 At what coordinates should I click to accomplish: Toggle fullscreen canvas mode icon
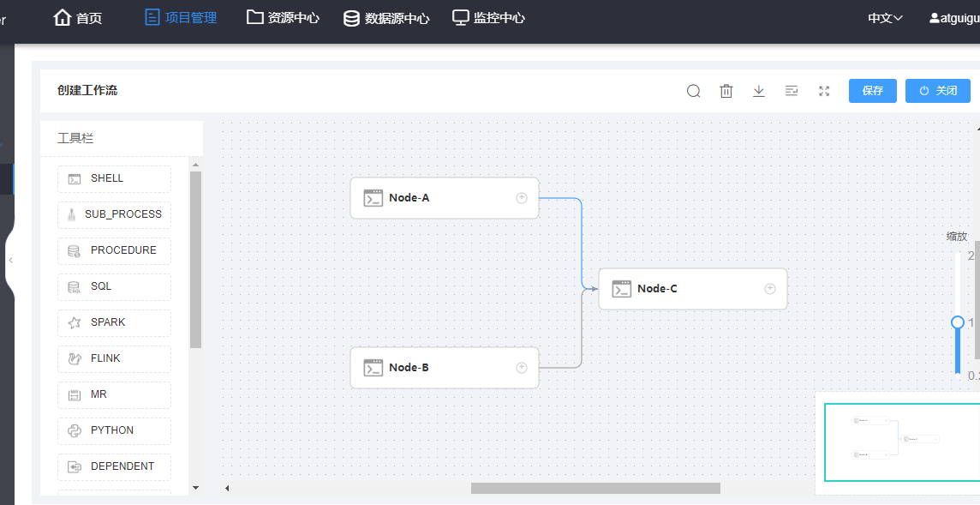click(824, 91)
